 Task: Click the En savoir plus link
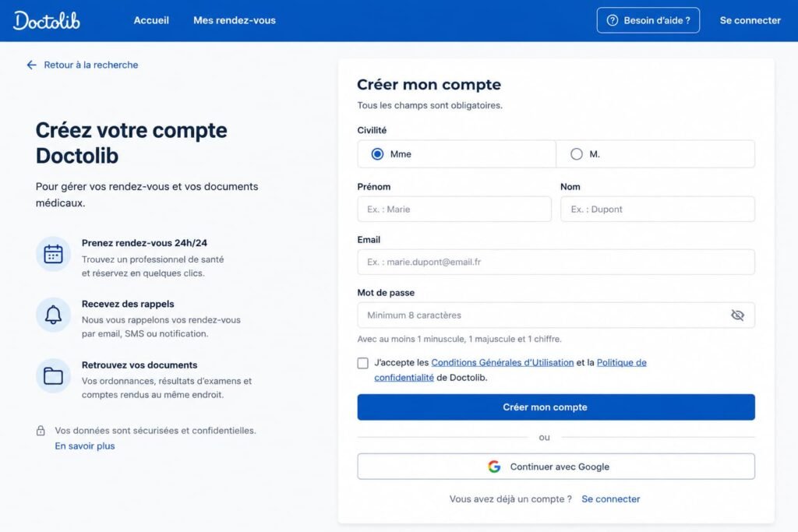tap(85, 446)
